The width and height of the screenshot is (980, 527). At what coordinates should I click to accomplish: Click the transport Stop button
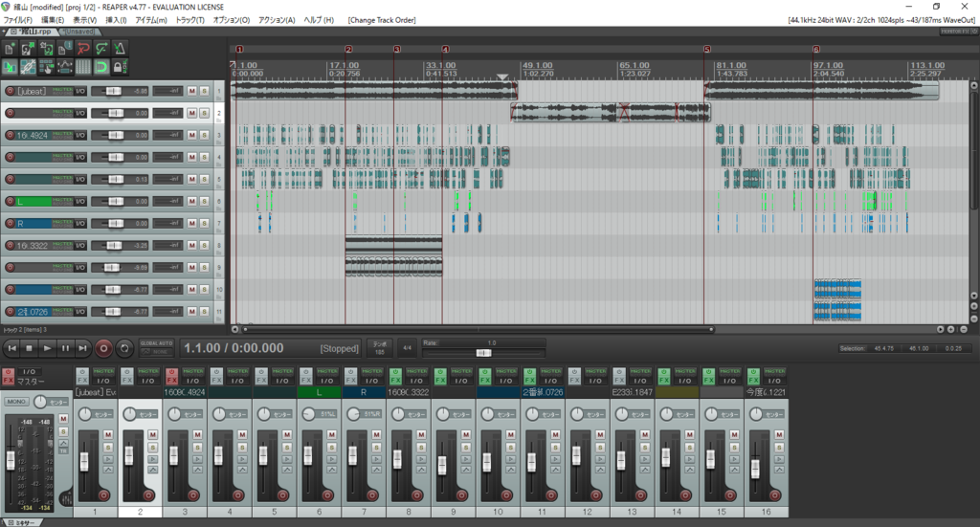pos(29,348)
